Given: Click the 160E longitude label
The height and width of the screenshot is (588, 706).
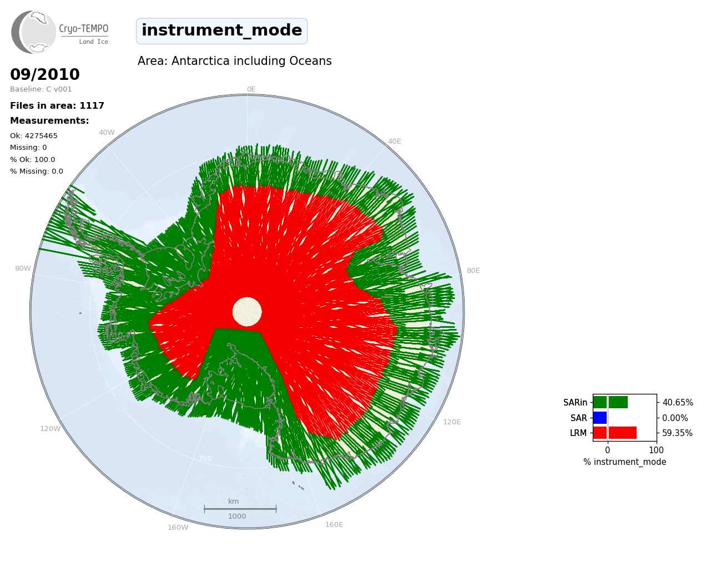Looking at the screenshot, I should pos(334,525).
